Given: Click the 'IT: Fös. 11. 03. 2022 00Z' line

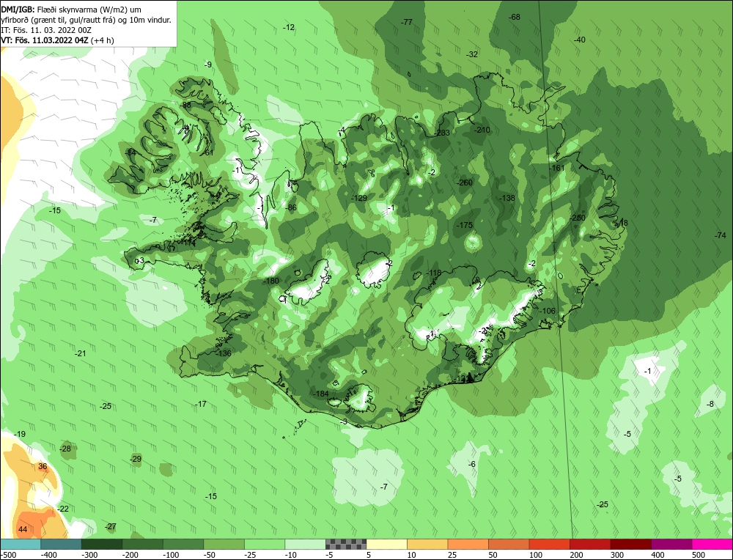Looking at the screenshot, I should pos(46,30).
